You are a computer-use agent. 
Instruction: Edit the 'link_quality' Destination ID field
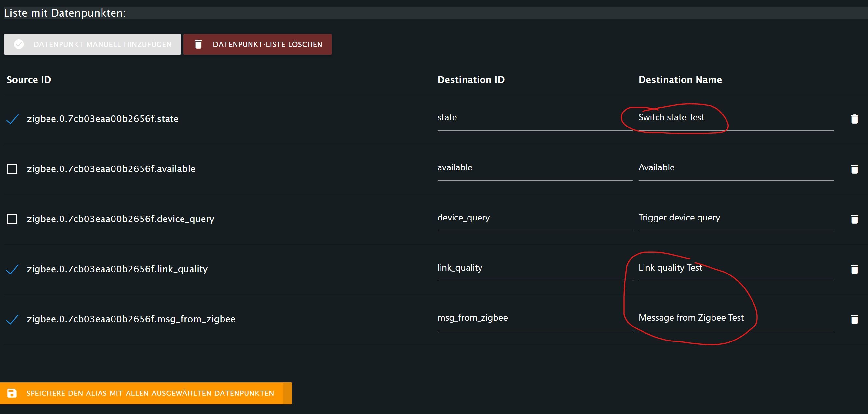(535, 268)
